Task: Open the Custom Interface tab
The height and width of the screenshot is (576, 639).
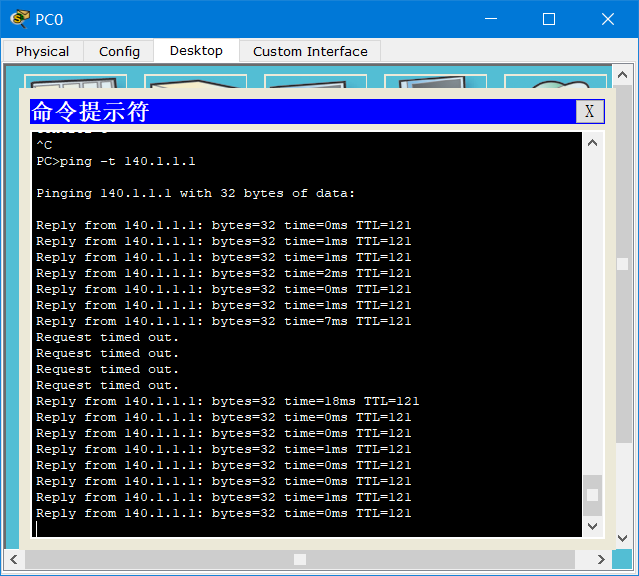Action: [x=310, y=51]
